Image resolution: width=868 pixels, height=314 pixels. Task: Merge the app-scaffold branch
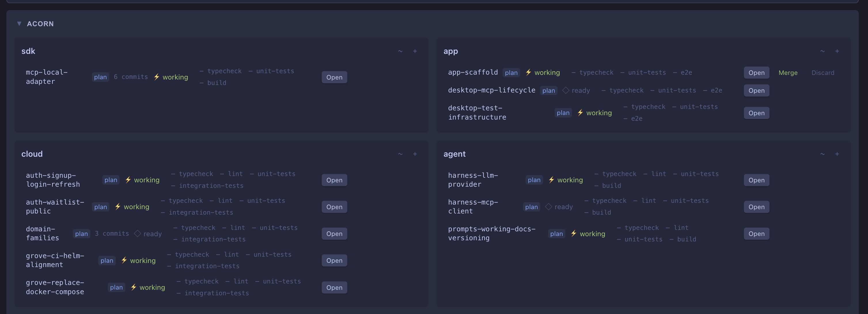[788, 72]
